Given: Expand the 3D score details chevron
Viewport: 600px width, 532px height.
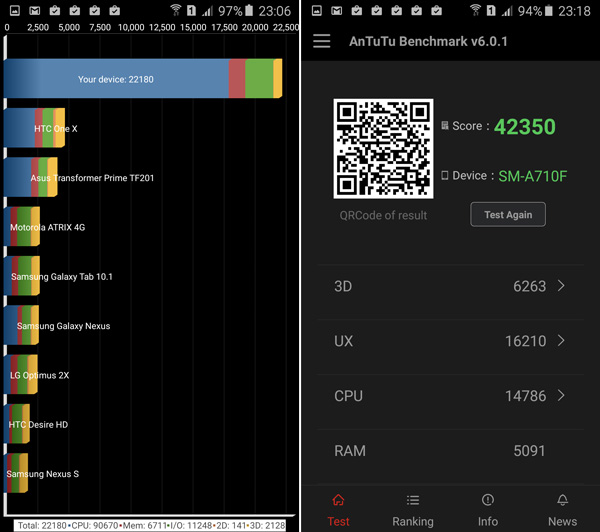Looking at the screenshot, I should (x=561, y=286).
